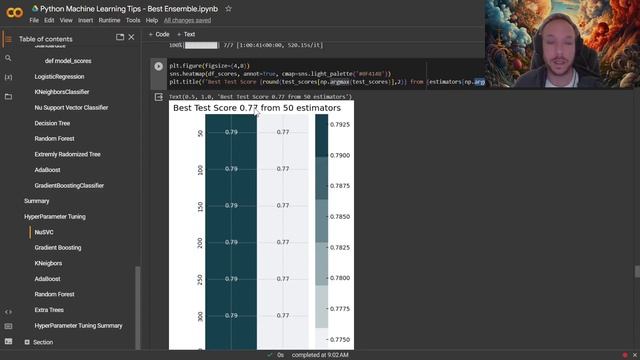Go to AdaBoost entry above GradientBoostingClassifier
Image resolution: width=640 pixels, height=360 pixels.
(47, 170)
